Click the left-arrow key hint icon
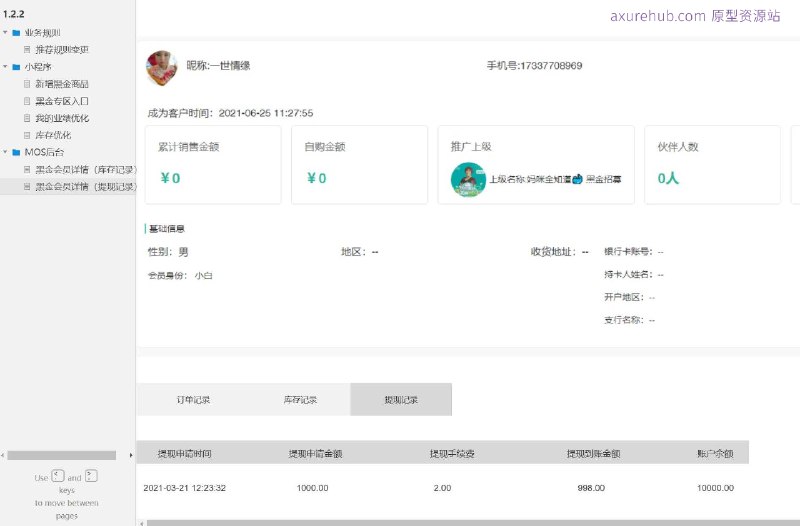 tap(58, 476)
